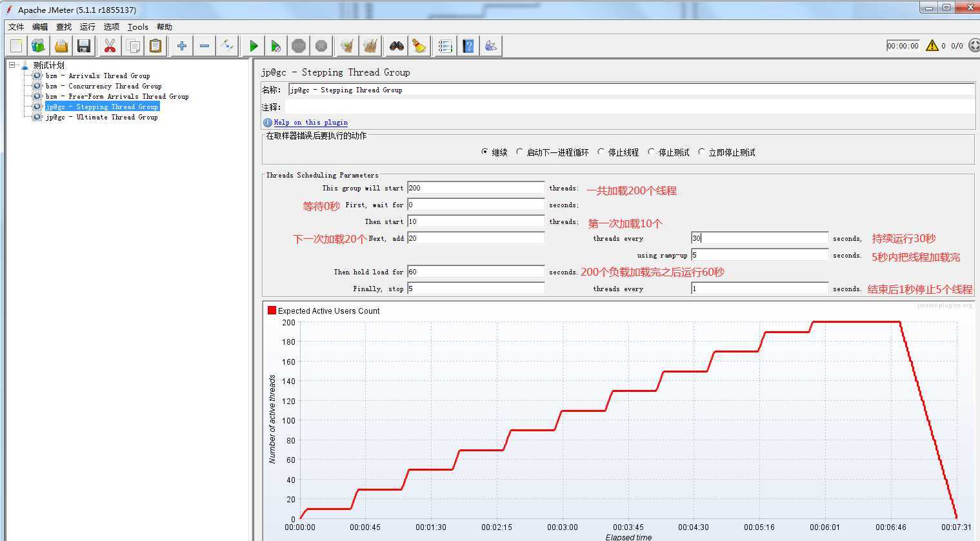Screen dimensions: 980x541
Task: Click Start no pauses icon
Action: click(276, 46)
